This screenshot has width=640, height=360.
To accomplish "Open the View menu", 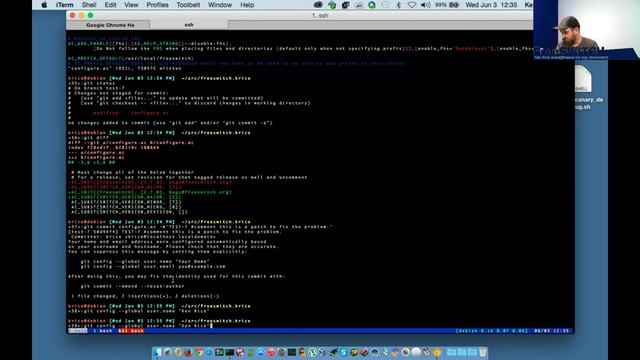I will point(131,5).
